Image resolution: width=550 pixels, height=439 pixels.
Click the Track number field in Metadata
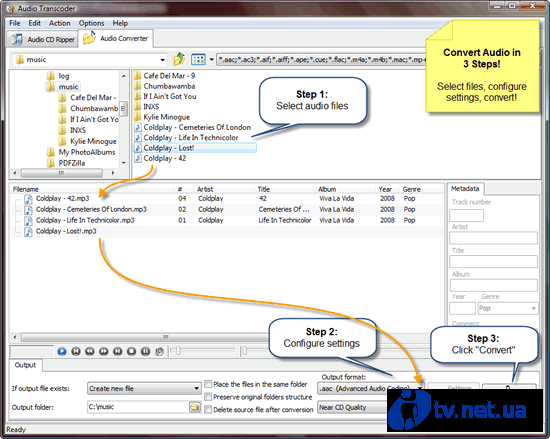coord(466,215)
